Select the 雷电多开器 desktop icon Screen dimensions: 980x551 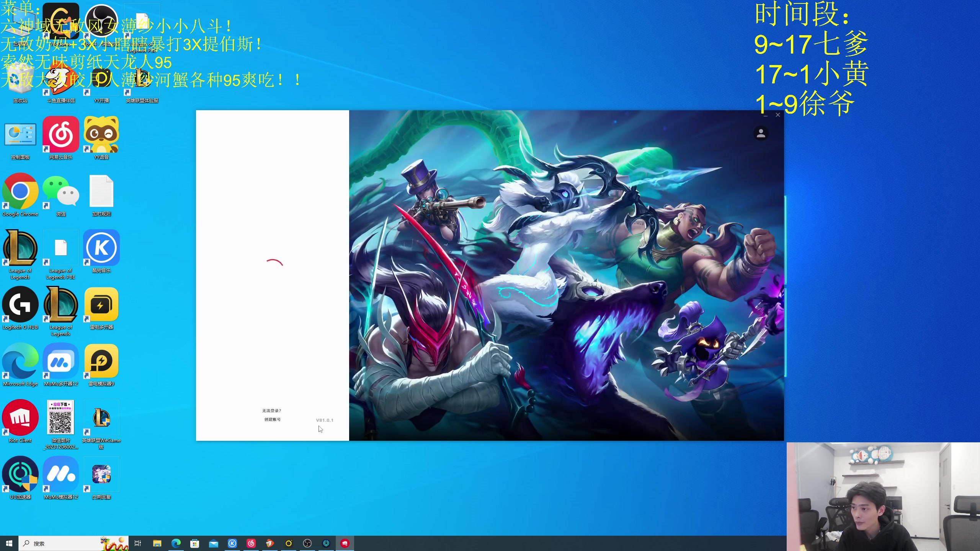101,308
